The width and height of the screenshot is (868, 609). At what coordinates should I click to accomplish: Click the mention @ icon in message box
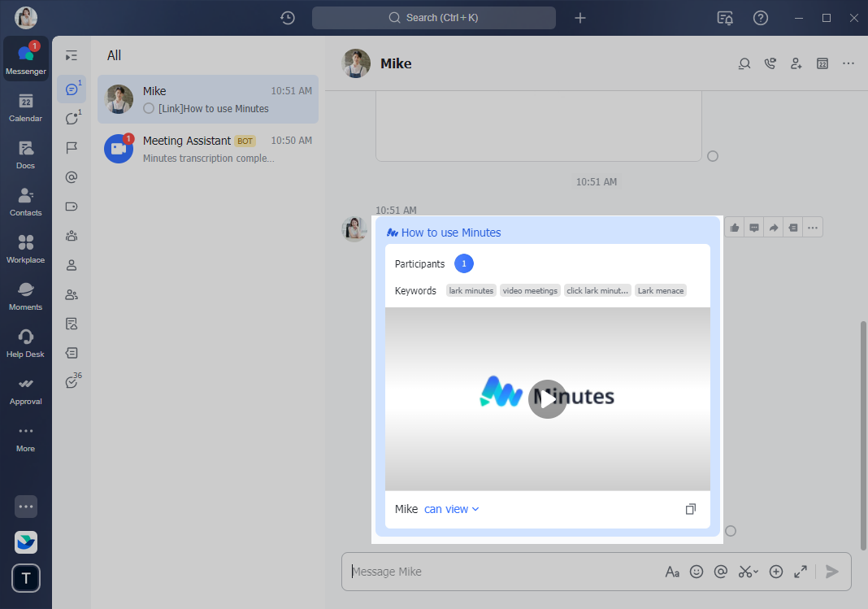pyautogui.click(x=720, y=572)
